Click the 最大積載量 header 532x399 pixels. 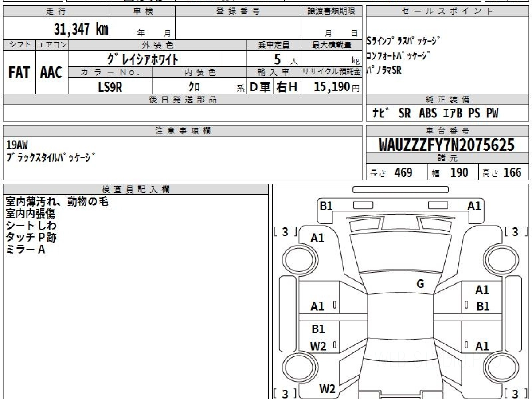click(x=332, y=45)
